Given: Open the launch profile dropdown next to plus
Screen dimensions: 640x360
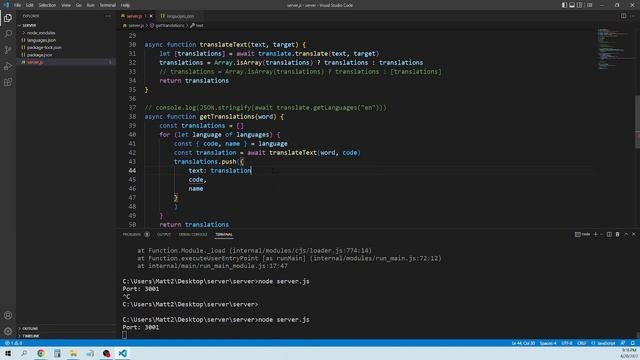Looking at the screenshot, I should [601, 234].
